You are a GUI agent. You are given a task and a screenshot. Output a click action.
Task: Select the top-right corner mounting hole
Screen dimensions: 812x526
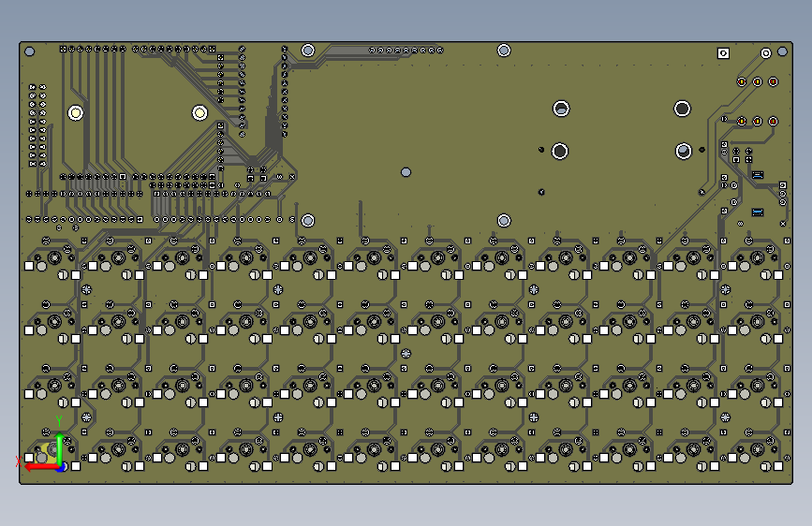[x=782, y=51]
